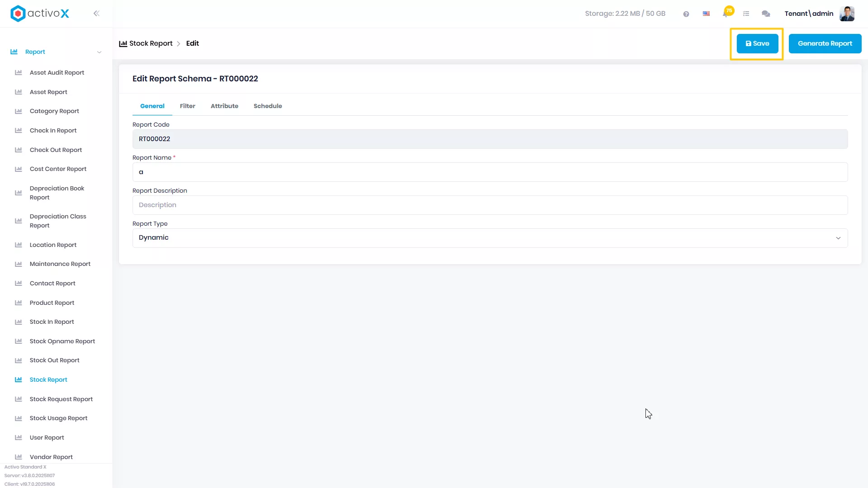Open Stock Usage Report
868x488 pixels.
click(58, 418)
